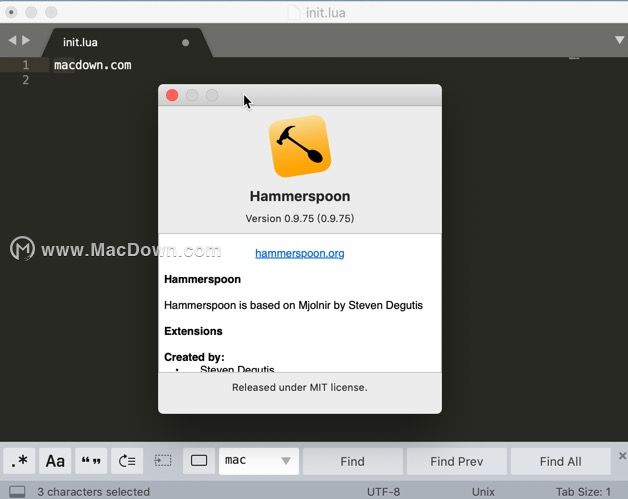This screenshot has height=499, width=628.
Task: Click the 3 characters selected status text
Action: coord(94,491)
